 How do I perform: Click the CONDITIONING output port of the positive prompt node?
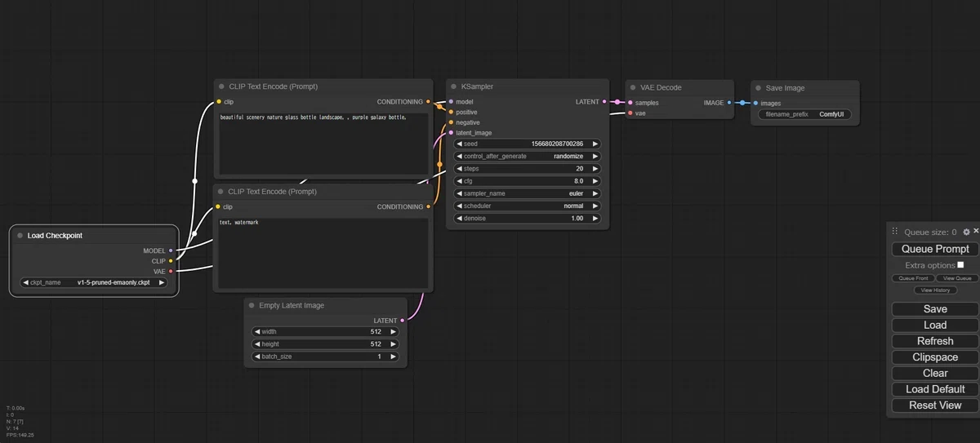pyautogui.click(x=428, y=102)
